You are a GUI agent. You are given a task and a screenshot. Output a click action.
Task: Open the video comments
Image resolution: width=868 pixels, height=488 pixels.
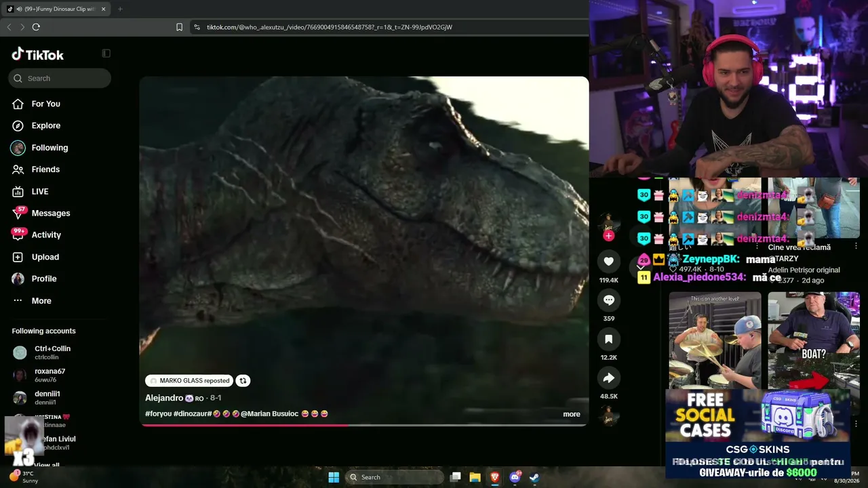608,300
